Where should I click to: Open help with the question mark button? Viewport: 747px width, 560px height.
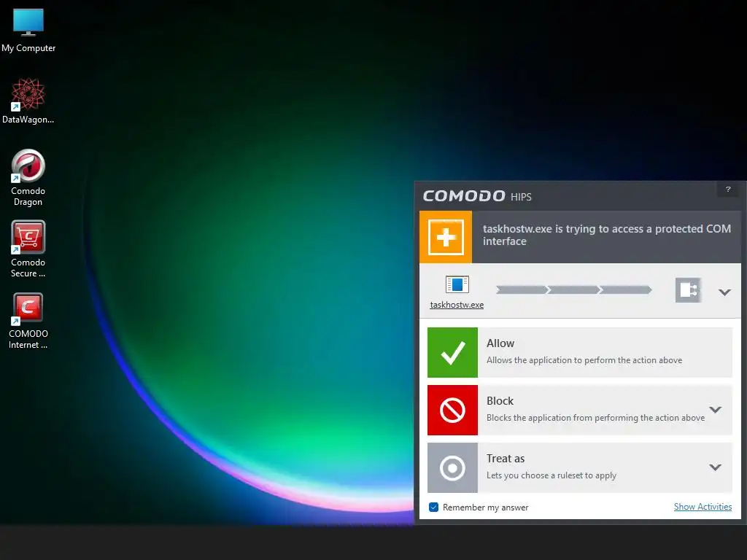[728, 190]
